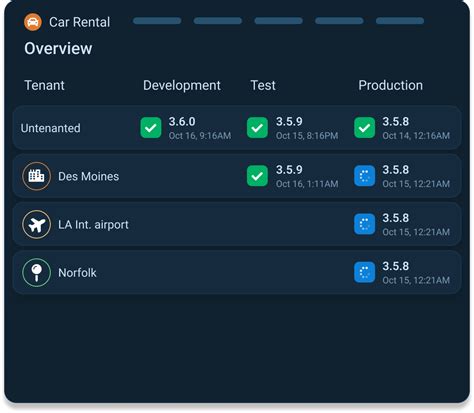Open the Norfolk pin tenant icon
The image size is (474, 413).
tap(37, 273)
